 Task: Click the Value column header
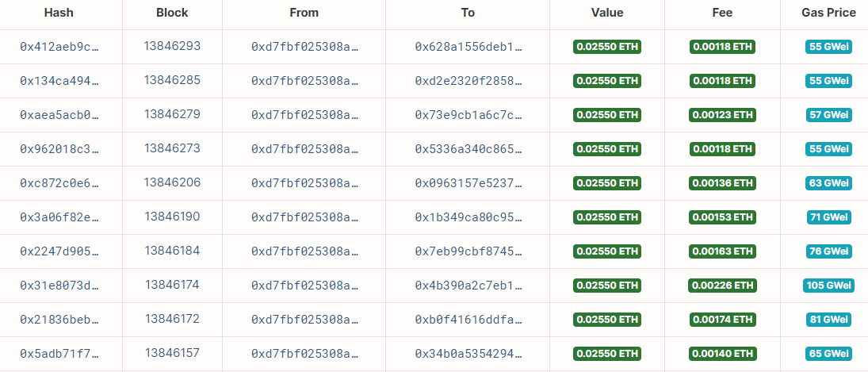(607, 13)
